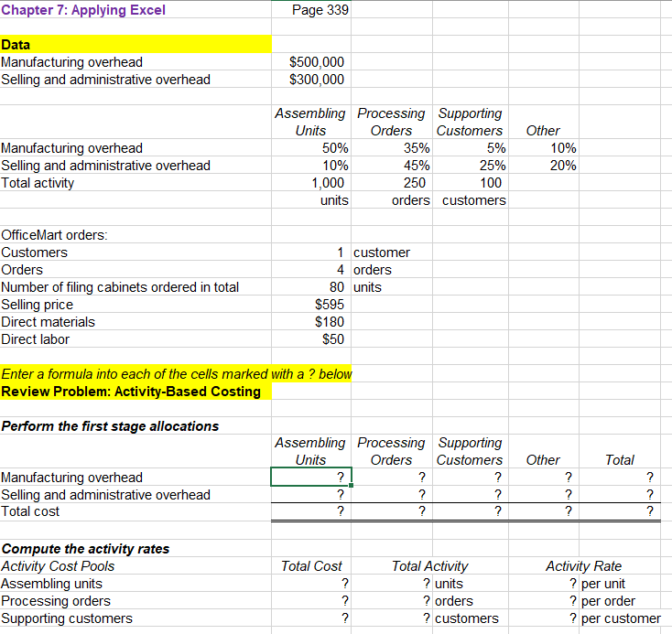Click the 10% Other manufacturing overhead cell
Image resolution: width=672 pixels, height=634 pixels.
[544, 148]
